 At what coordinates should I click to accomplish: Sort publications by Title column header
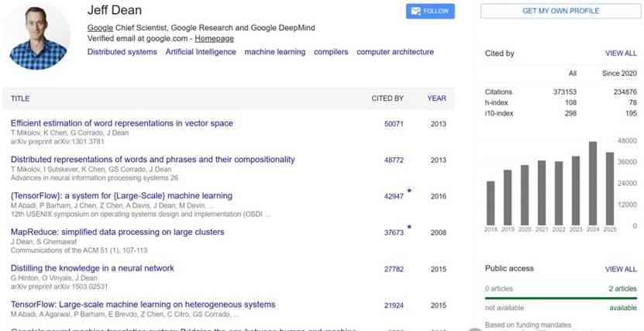coord(20,98)
